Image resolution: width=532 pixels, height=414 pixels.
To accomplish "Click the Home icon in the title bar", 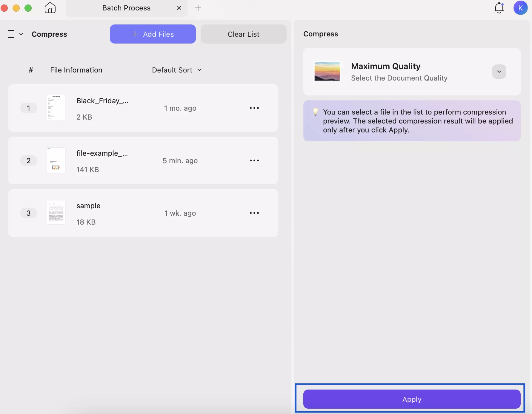I will (50, 8).
